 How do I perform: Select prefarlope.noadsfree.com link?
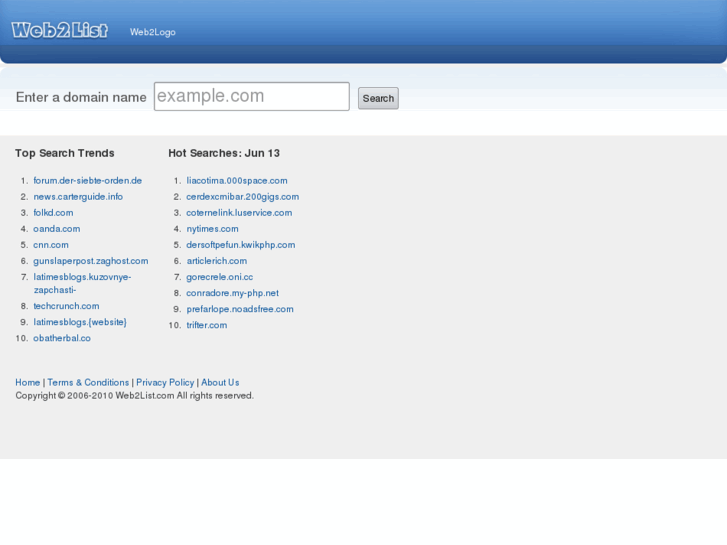(240, 309)
